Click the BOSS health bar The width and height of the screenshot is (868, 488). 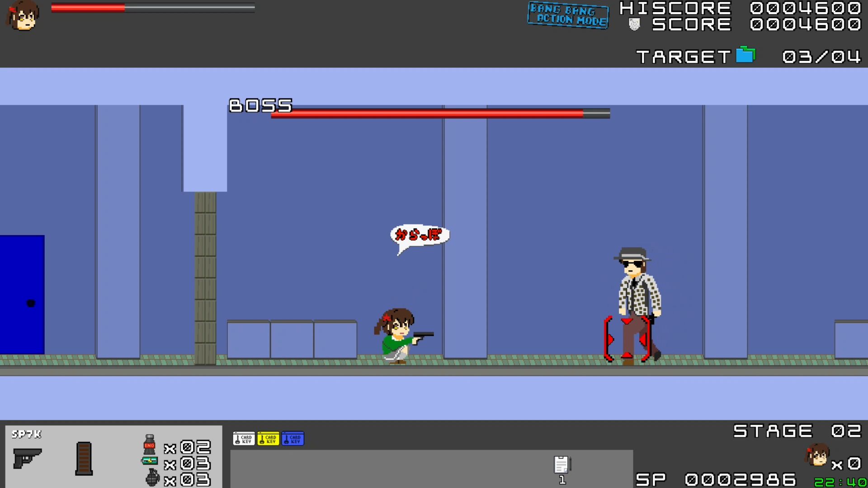[440, 113]
